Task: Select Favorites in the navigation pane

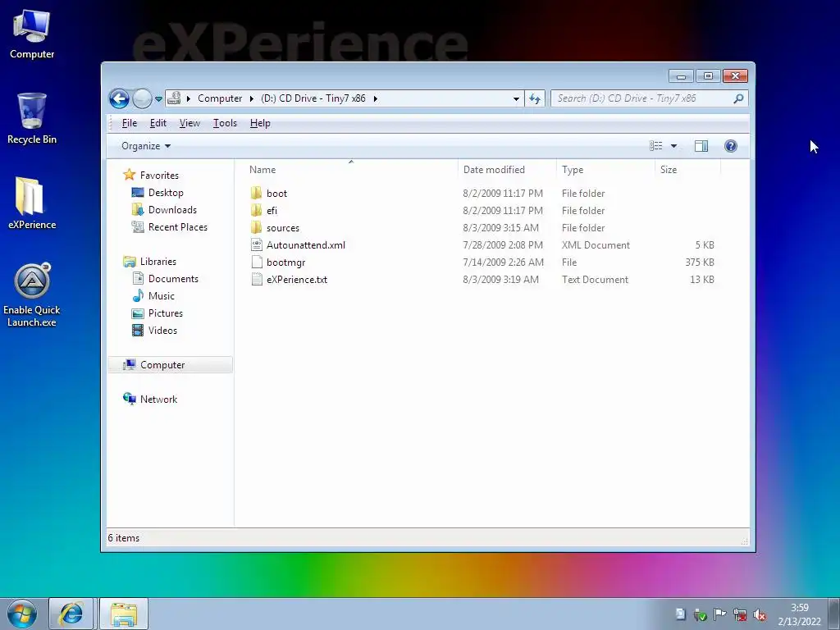Action: click(x=159, y=176)
